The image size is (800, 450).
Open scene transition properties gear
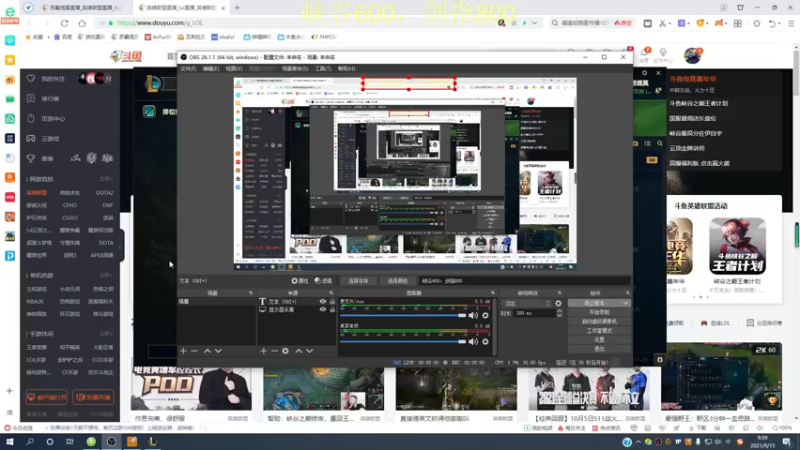558,303
